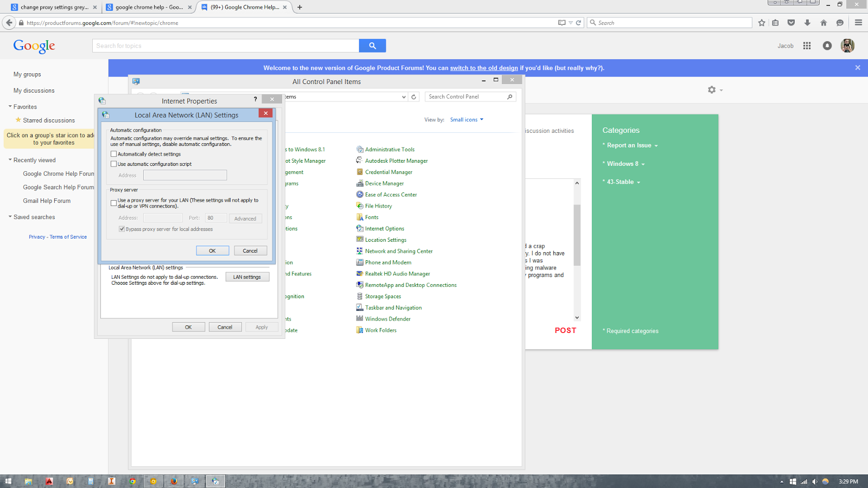Image resolution: width=868 pixels, height=488 pixels.
Task: Toggle Bypass proxy server for local addresses
Action: tap(122, 229)
